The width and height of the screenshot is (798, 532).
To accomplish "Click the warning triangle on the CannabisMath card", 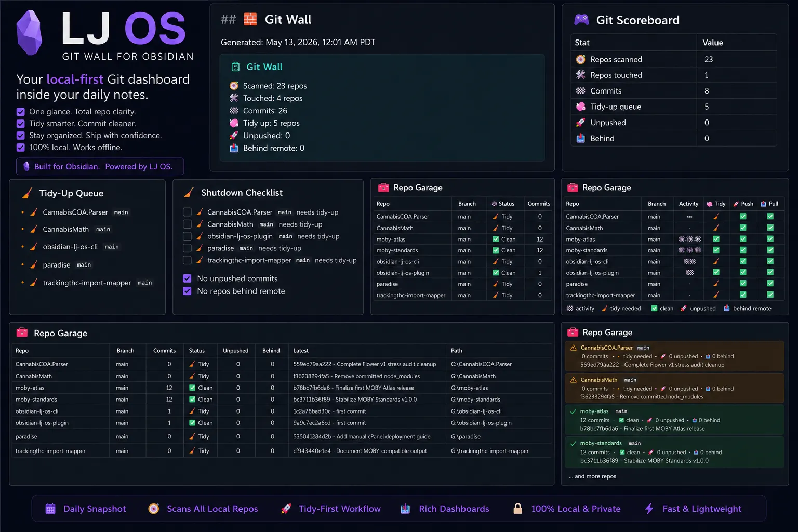I will pyautogui.click(x=574, y=380).
